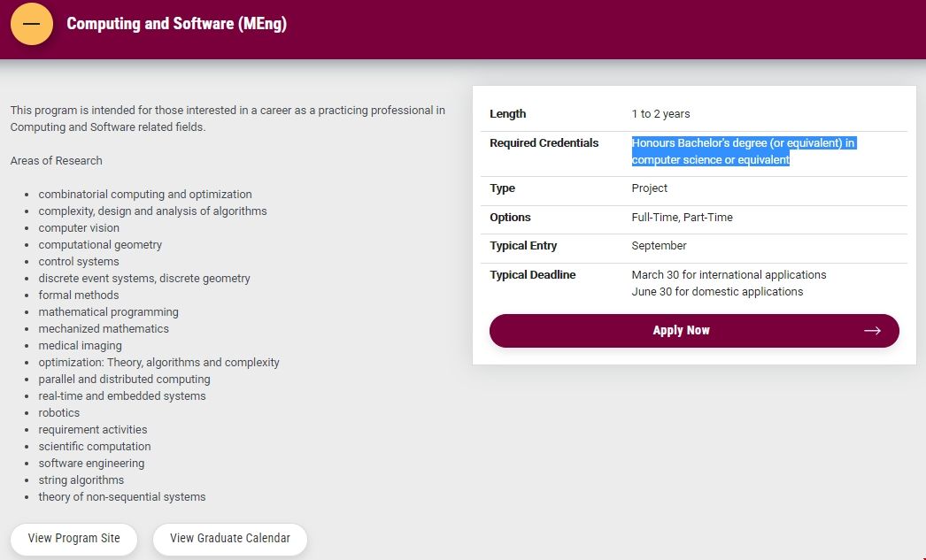The width and height of the screenshot is (926, 560).
Task: Click the Full-Time, Part-Time options text
Action: pos(682,218)
